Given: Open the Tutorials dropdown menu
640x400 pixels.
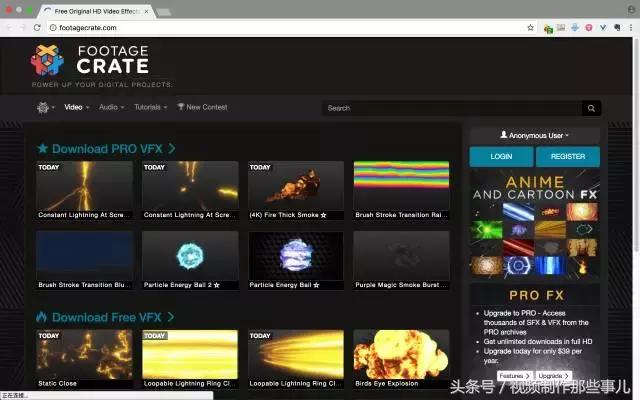Looking at the screenshot, I should pyautogui.click(x=150, y=107).
